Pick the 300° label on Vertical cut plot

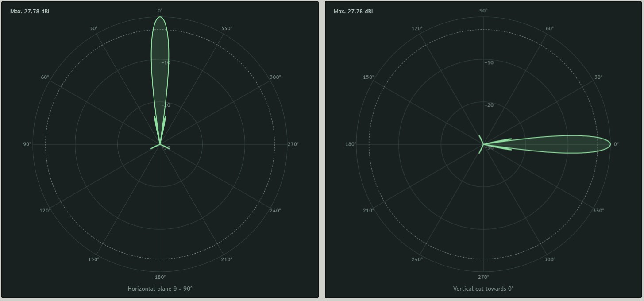pyautogui.click(x=550, y=259)
